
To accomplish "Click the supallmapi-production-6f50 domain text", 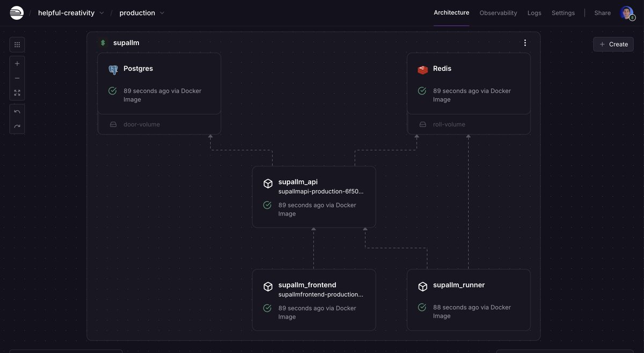I will (322, 192).
